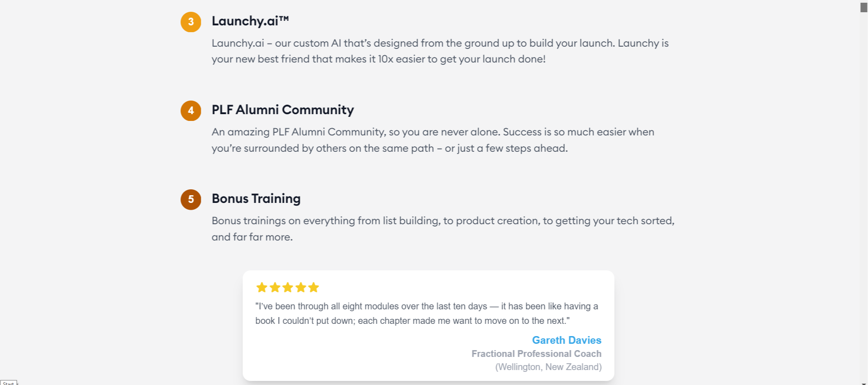The image size is (868, 385).
Task: Click the second yellow rating star
Action: [x=275, y=287]
